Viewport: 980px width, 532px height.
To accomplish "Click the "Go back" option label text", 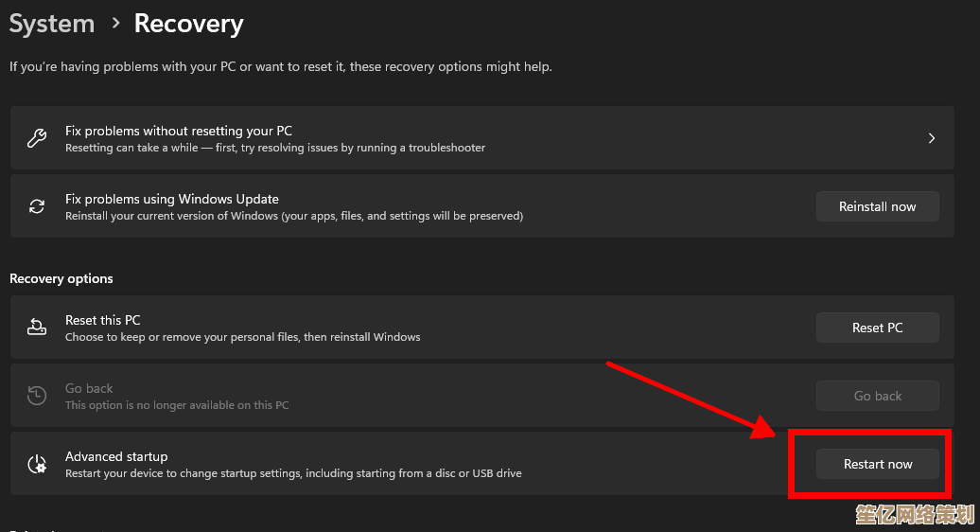I will (x=89, y=388).
